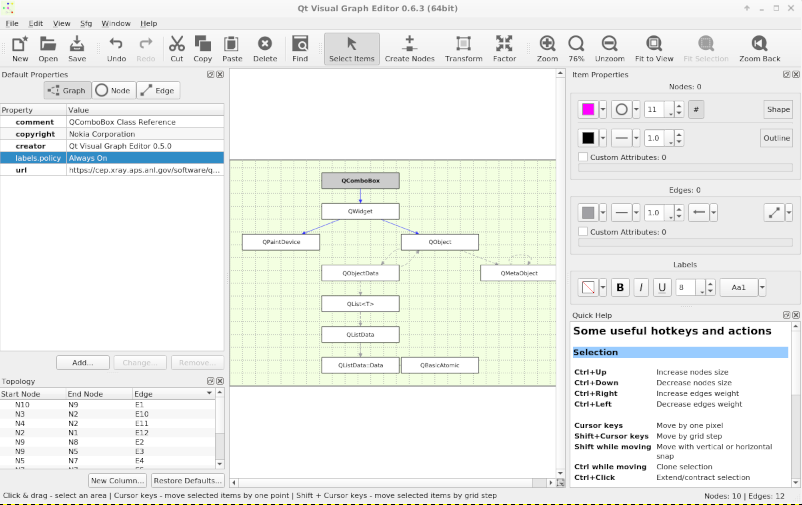Close the Quick Help panel
802x505 pixels.
(x=796, y=315)
